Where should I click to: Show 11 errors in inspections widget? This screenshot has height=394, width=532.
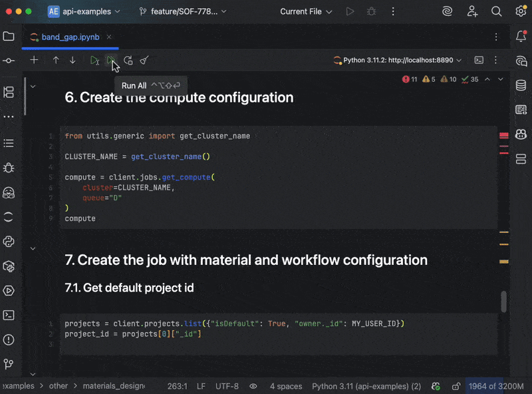pos(410,79)
